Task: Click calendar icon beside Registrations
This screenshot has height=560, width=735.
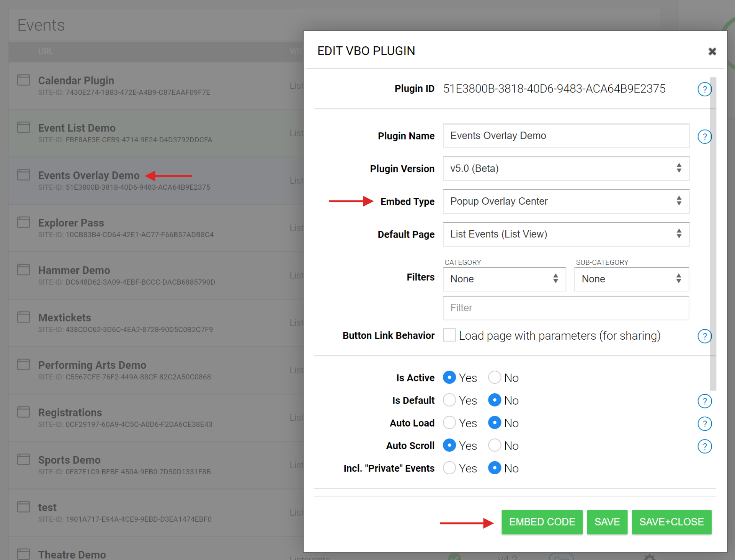Action: click(24, 412)
